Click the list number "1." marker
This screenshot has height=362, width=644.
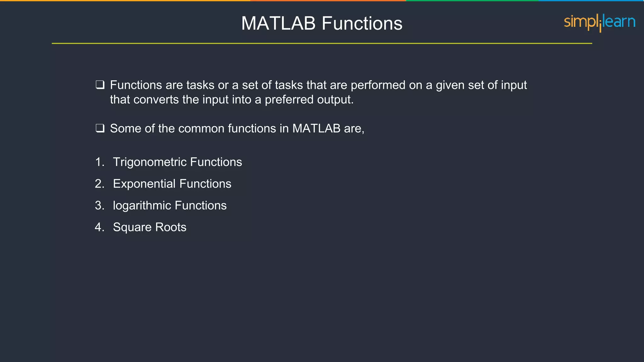point(100,162)
